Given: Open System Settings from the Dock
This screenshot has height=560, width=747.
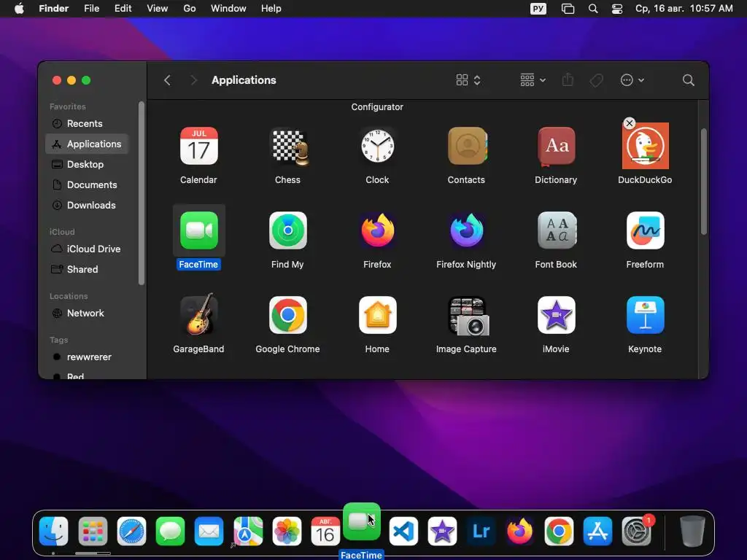Looking at the screenshot, I should click(x=636, y=531).
